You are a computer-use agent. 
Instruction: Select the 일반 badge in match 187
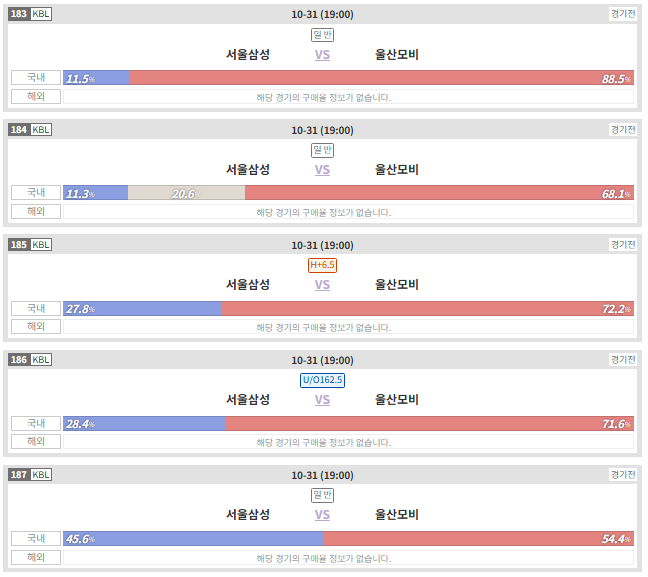[x=322, y=495]
